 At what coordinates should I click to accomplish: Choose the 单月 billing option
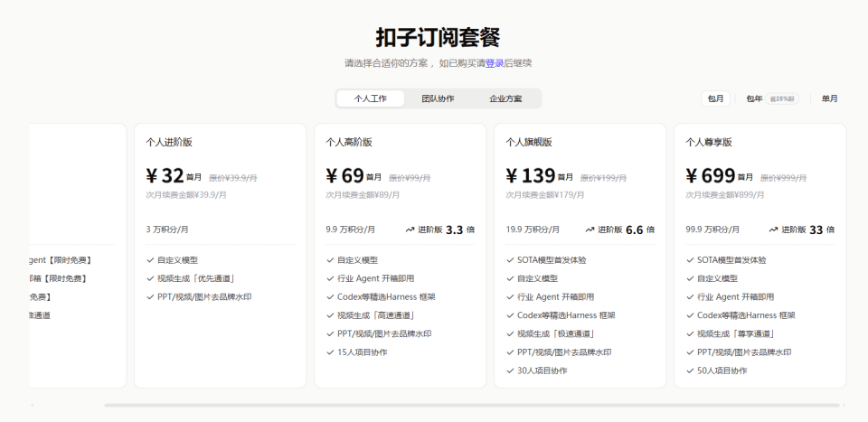coord(830,98)
